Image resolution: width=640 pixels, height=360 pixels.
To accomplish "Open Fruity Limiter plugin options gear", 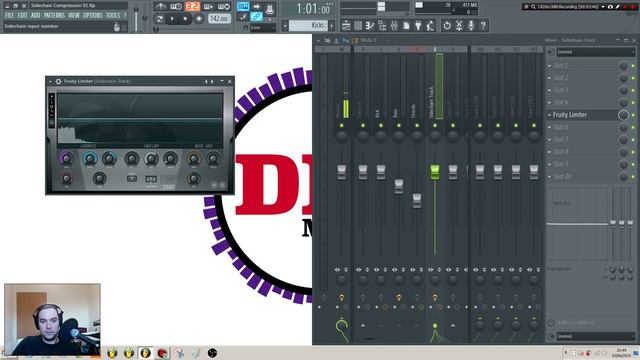I will point(58,82).
